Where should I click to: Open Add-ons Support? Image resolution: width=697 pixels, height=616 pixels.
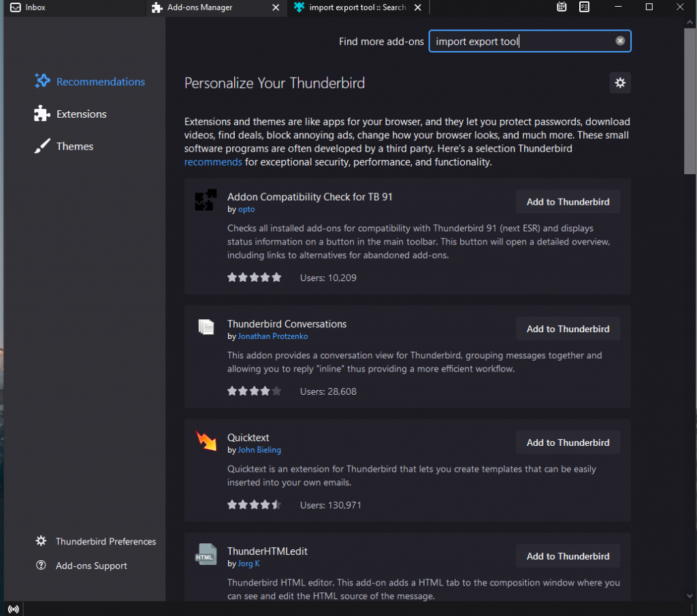82,566
